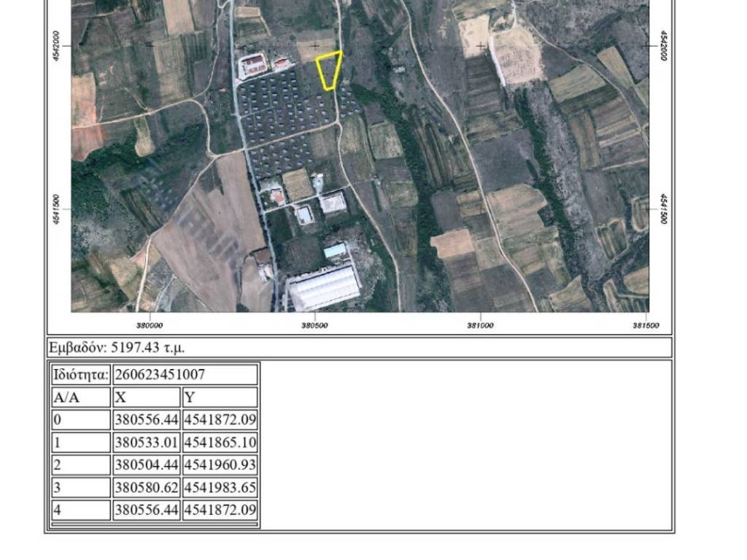Click the 380500 label on bottom axis
Viewport: 747px width, 560px height.
pyautogui.click(x=314, y=325)
